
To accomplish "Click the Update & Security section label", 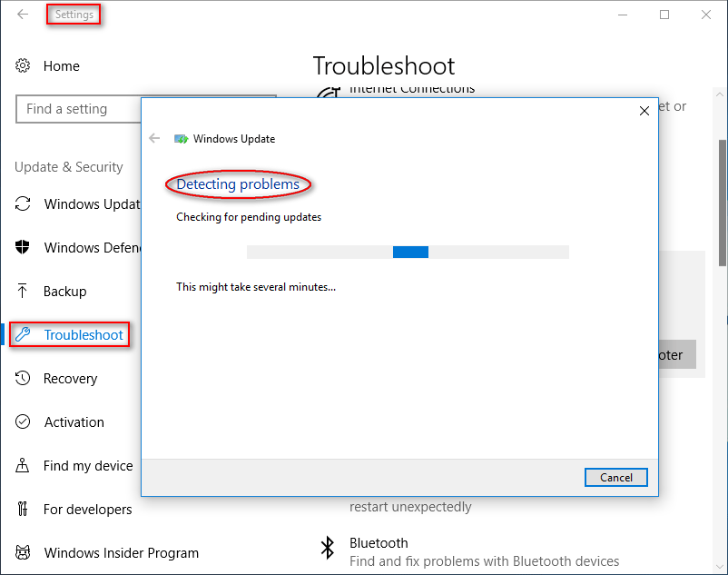I will pyautogui.click(x=69, y=167).
